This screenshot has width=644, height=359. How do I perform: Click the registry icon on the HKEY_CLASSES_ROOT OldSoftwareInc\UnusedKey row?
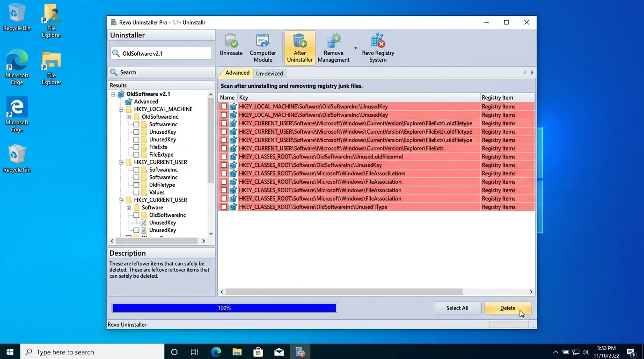click(x=233, y=165)
